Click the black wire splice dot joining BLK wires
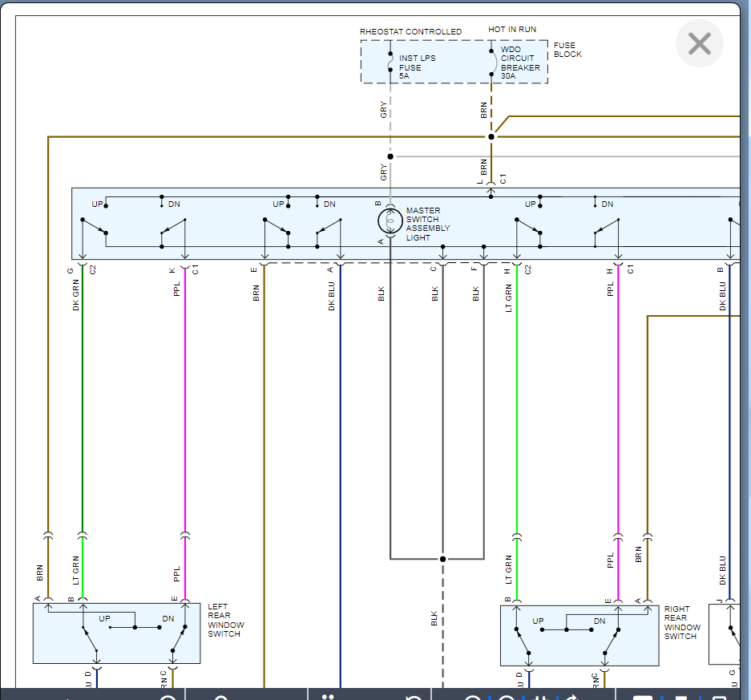This screenshot has width=751, height=700. pyautogui.click(x=442, y=559)
